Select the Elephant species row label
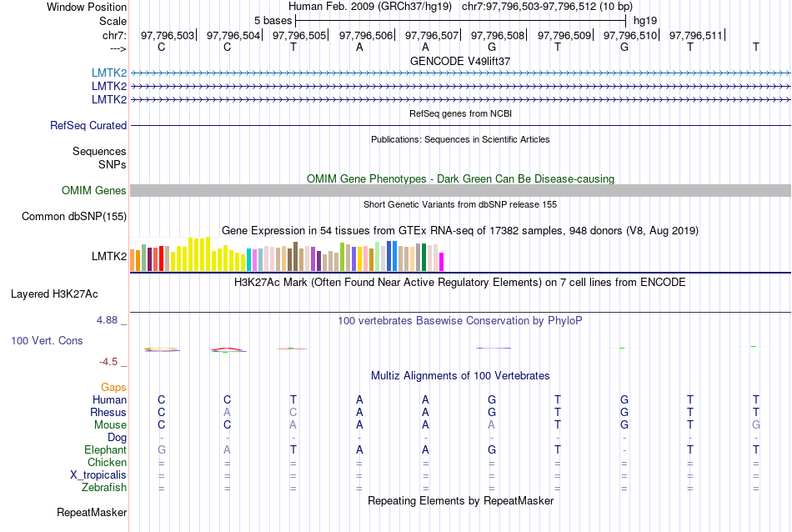The width and height of the screenshot is (792, 532). point(106,449)
